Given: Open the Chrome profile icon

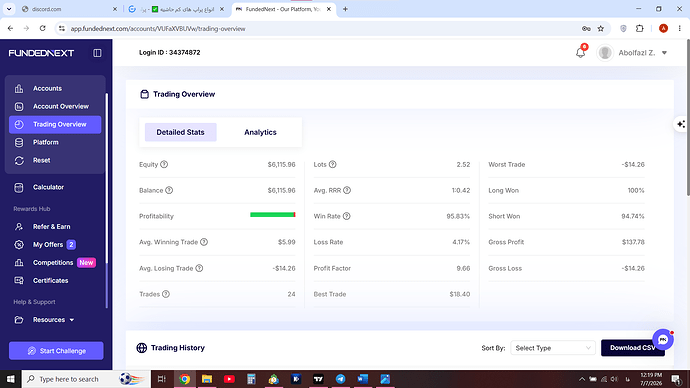Looking at the screenshot, I should click(663, 29).
